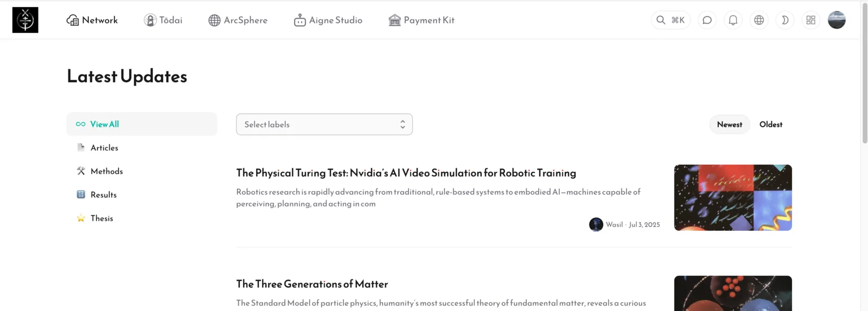Image resolution: width=868 pixels, height=311 pixels.
Task: Open the language globe icon
Action: click(759, 20)
